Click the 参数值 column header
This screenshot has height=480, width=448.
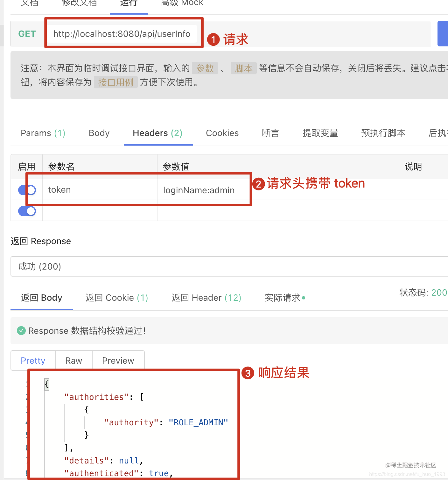tap(176, 167)
